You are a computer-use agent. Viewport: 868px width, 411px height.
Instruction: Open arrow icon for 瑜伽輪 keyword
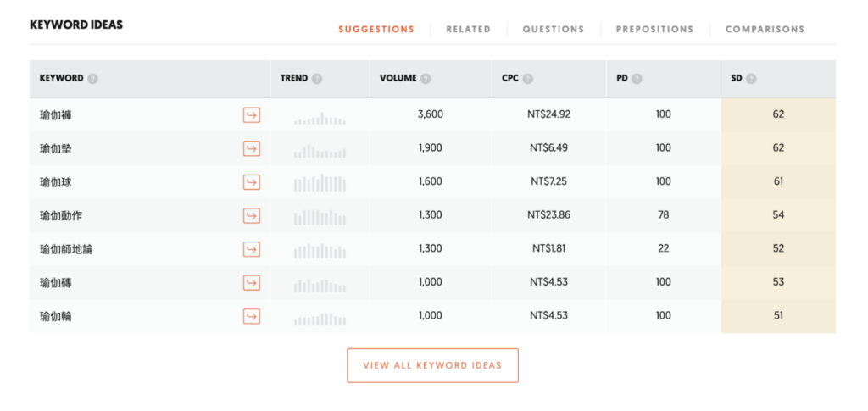click(251, 316)
